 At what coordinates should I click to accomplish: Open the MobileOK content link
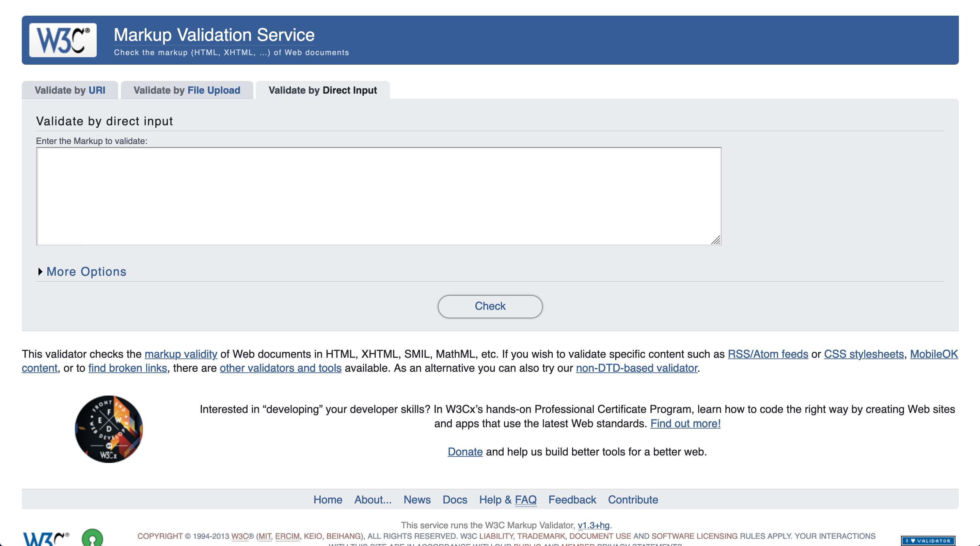point(934,354)
